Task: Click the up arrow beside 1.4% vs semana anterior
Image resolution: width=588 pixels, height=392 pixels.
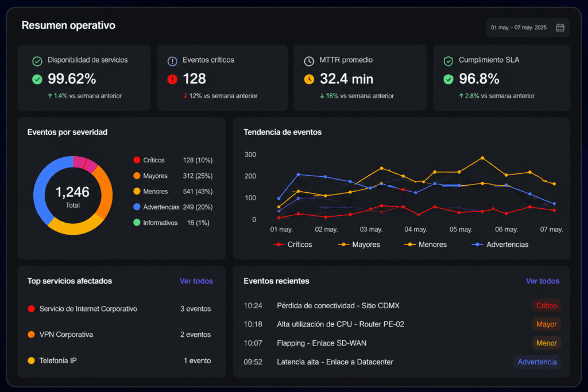Action: [50, 96]
